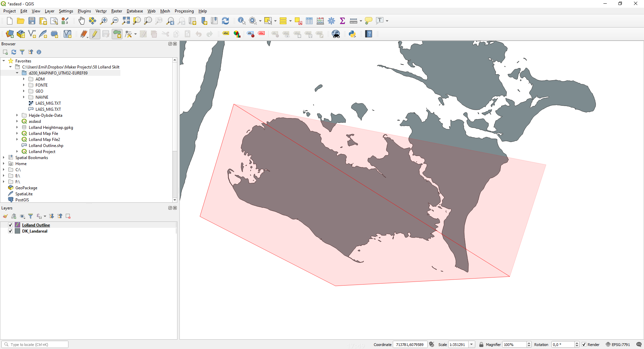Show statistical summary sigma icon
The image size is (644, 349).
pyautogui.click(x=342, y=21)
